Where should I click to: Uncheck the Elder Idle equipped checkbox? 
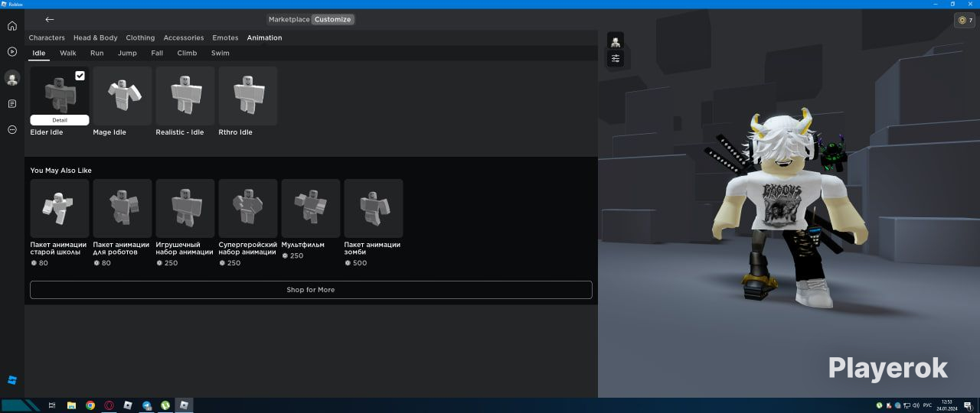(80, 76)
